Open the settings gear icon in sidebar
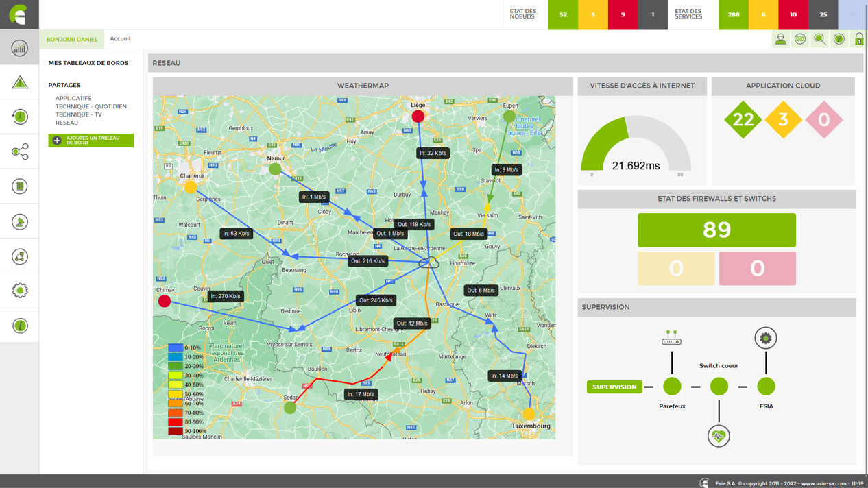The height and width of the screenshot is (488, 868). tap(19, 290)
